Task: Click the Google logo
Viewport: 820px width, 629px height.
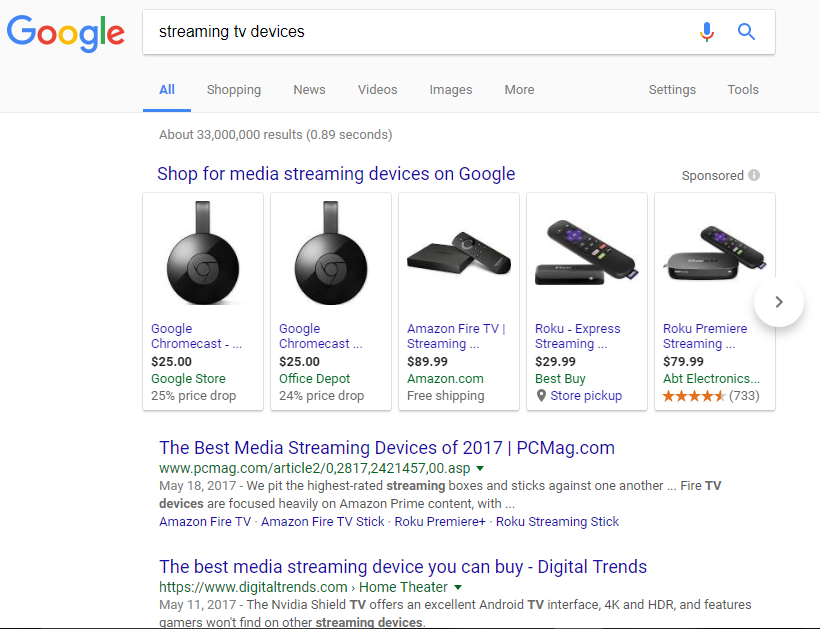Action: point(65,33)
